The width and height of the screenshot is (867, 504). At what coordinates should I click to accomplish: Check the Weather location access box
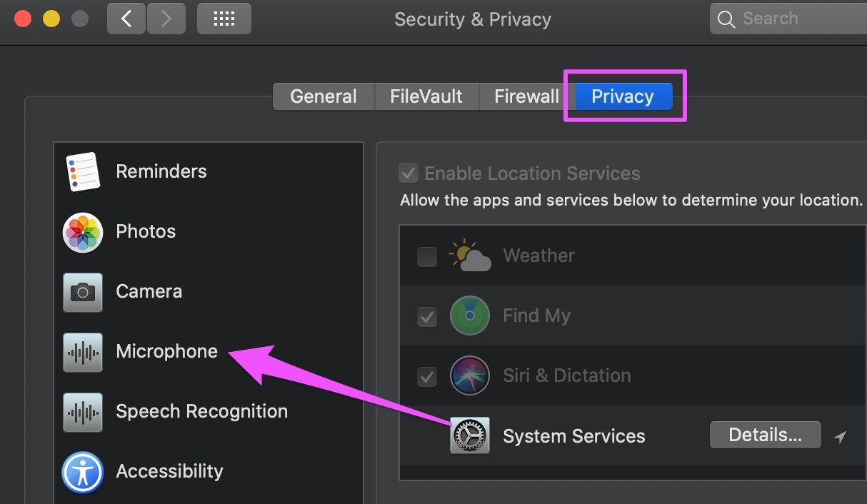pos(427,256)
